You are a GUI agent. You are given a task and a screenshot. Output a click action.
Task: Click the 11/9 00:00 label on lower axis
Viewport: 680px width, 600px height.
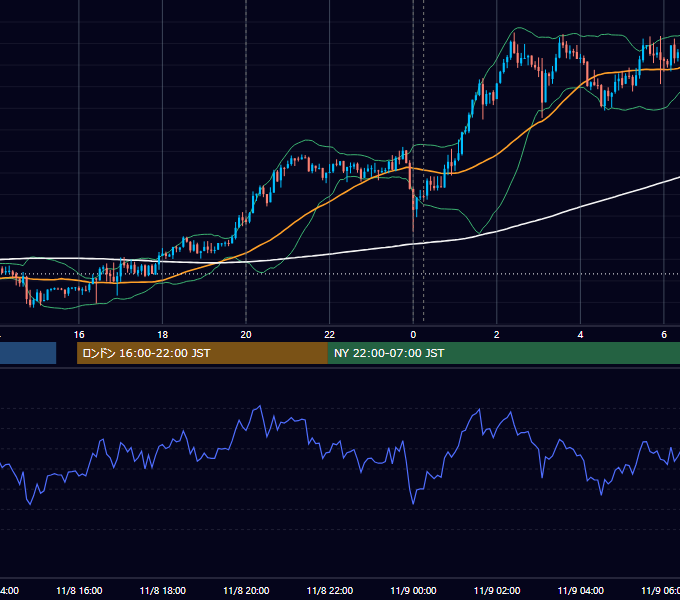click(413, 591)
